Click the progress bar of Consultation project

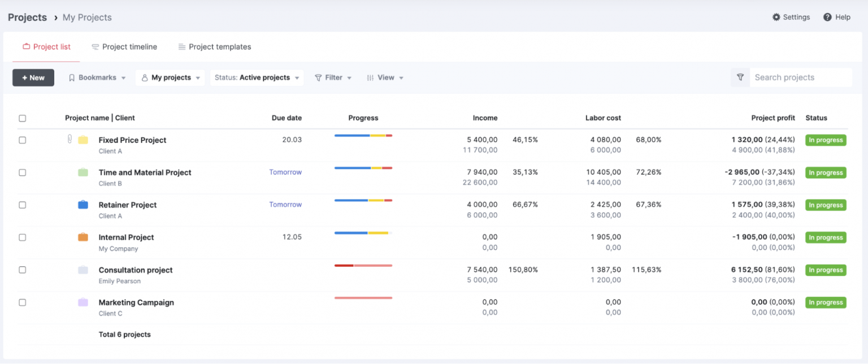(363, 265)
